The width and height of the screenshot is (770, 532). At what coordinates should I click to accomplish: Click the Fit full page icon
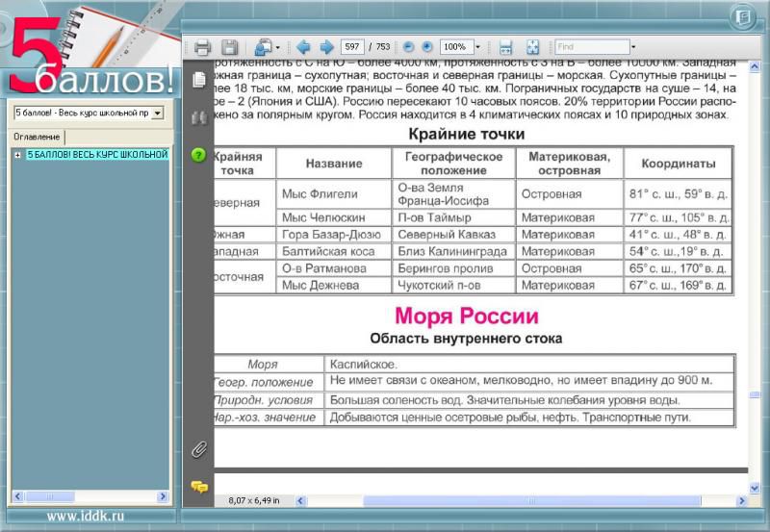532,47
